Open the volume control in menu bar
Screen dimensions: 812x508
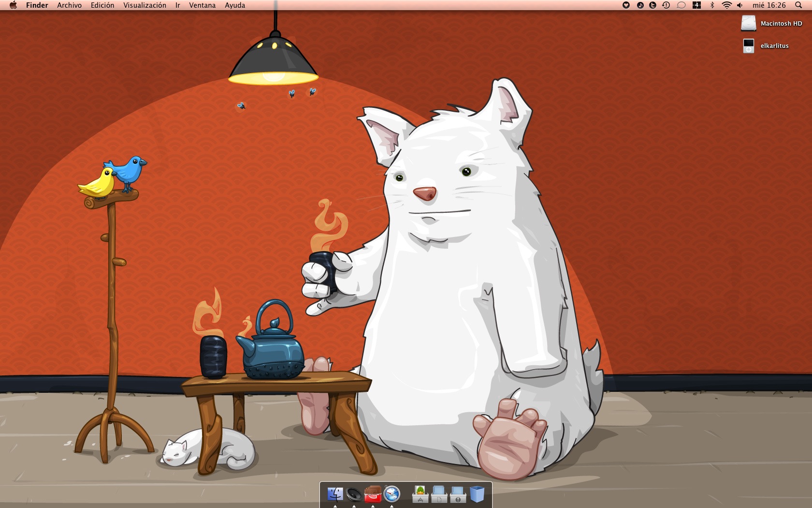(x=739, y=5)
